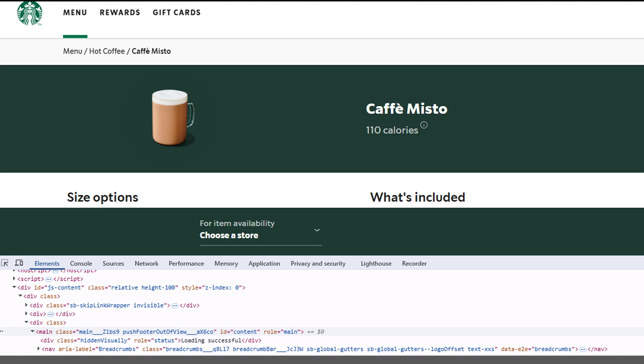The width and height of the screenshot is (644, 364).
Task: Click the more options dots beside main element
Action: click(x=2, y=331)
